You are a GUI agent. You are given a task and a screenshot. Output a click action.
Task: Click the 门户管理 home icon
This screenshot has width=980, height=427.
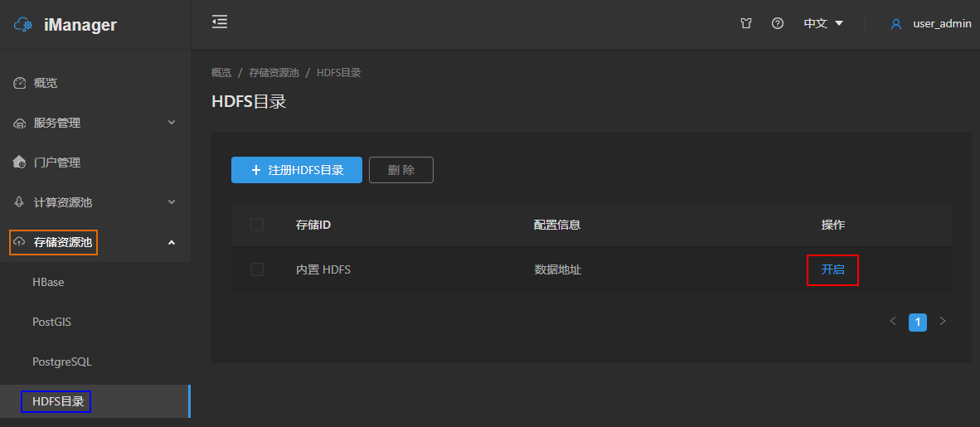(20, 163)
